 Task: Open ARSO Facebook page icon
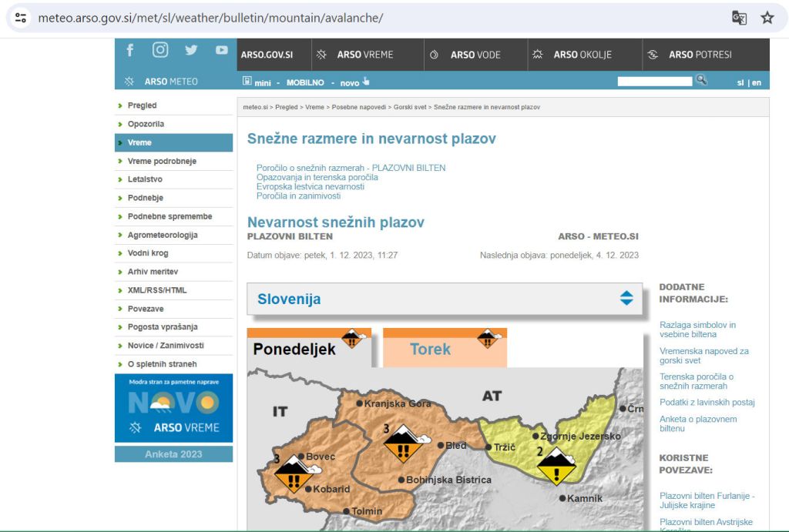(129, 50)
